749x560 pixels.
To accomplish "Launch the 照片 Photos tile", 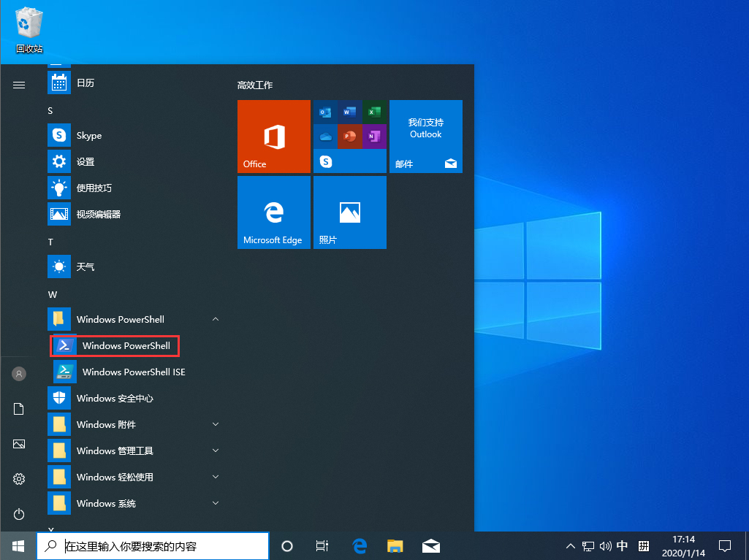I will 349,212.
